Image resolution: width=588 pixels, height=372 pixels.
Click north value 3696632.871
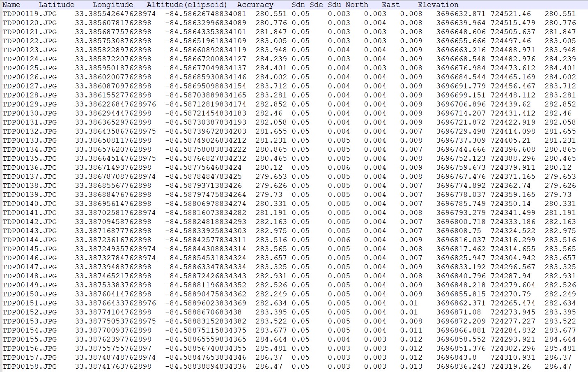point(461,14)
